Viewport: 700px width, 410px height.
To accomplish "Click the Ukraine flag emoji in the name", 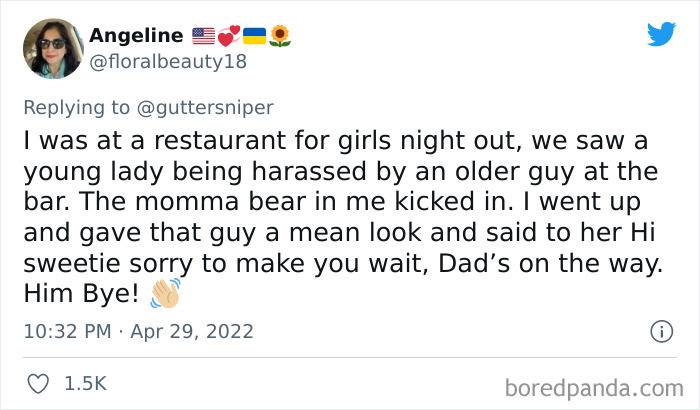I will 253,36.
